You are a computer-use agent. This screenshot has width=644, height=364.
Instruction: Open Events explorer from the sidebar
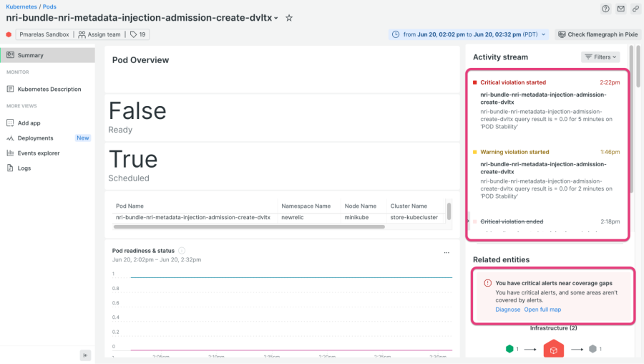(x=39, y=153)
